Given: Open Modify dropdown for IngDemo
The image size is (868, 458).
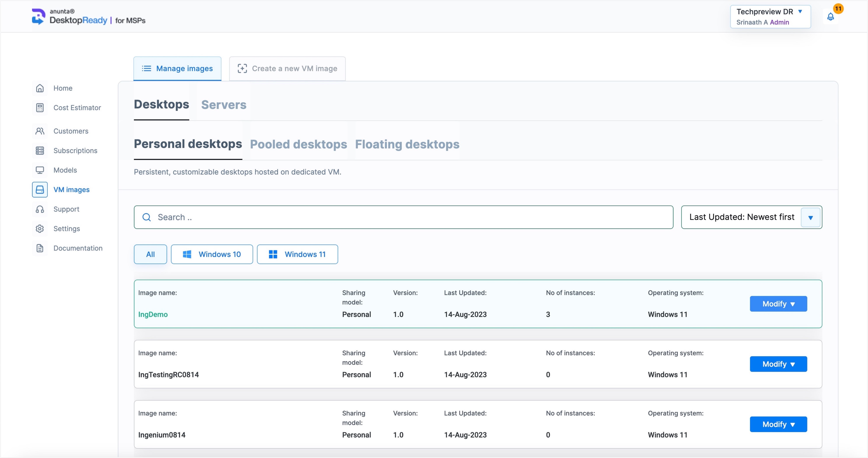Looking at the screenshot, I should [778, 304].
